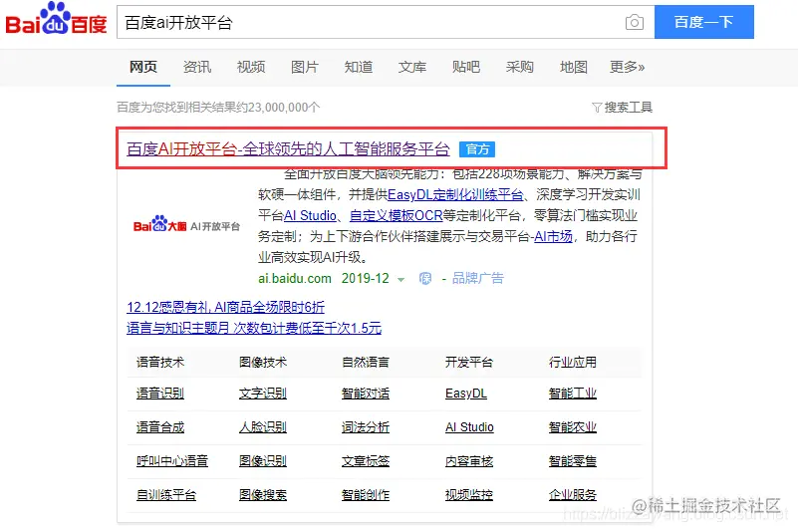Click the 语音技术 column header
This screenshot has width=798, height=532.
click(160, 362)
